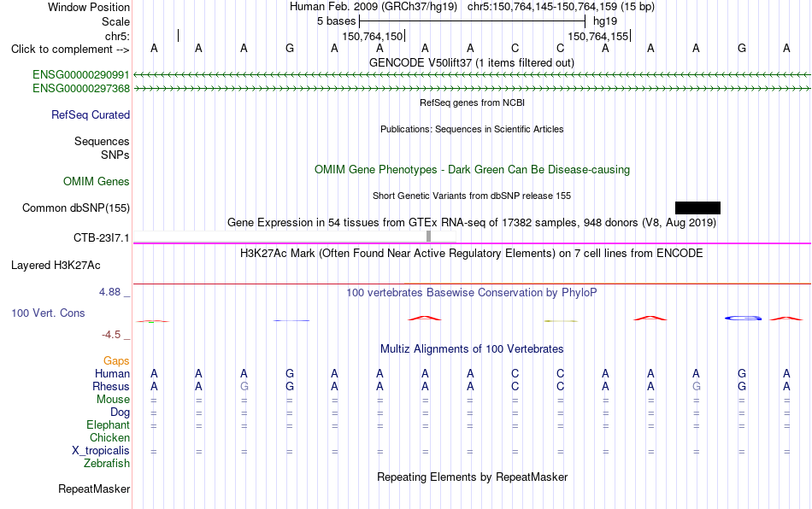Click the 'Click to complement -->' label

click(x=70, y=50)
